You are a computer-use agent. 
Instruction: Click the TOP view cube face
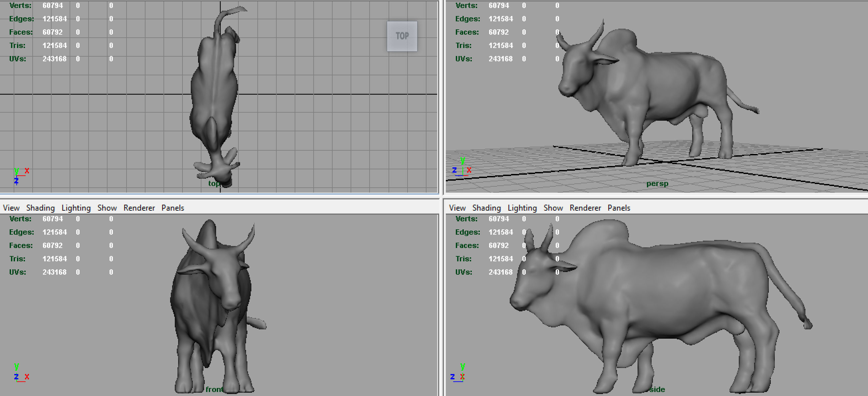point(402,36)
